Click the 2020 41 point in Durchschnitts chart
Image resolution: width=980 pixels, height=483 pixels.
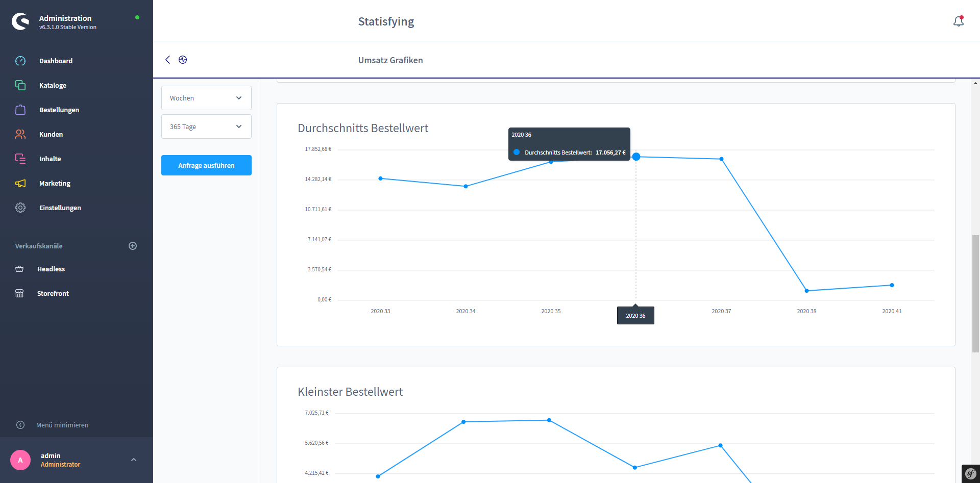coord(892,285)
